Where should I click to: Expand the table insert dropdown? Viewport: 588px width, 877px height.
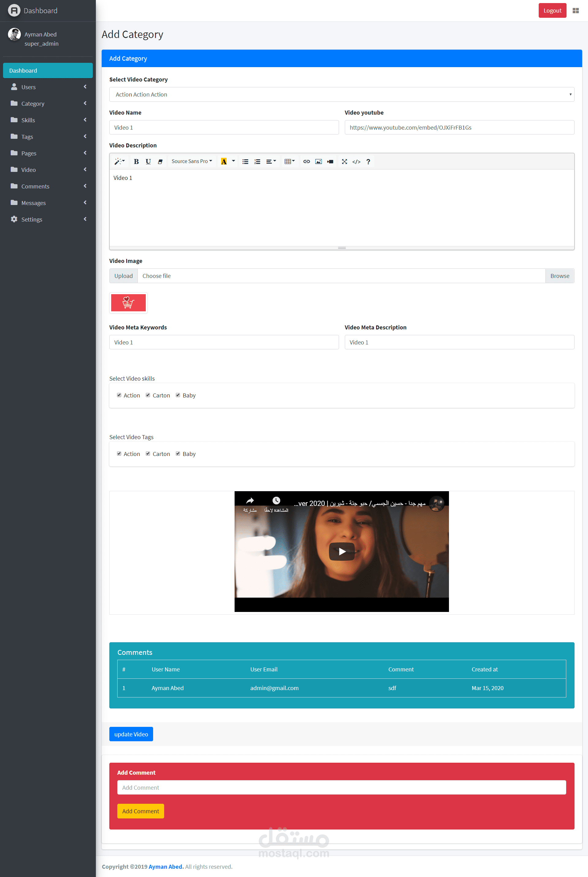pos(289,161)
